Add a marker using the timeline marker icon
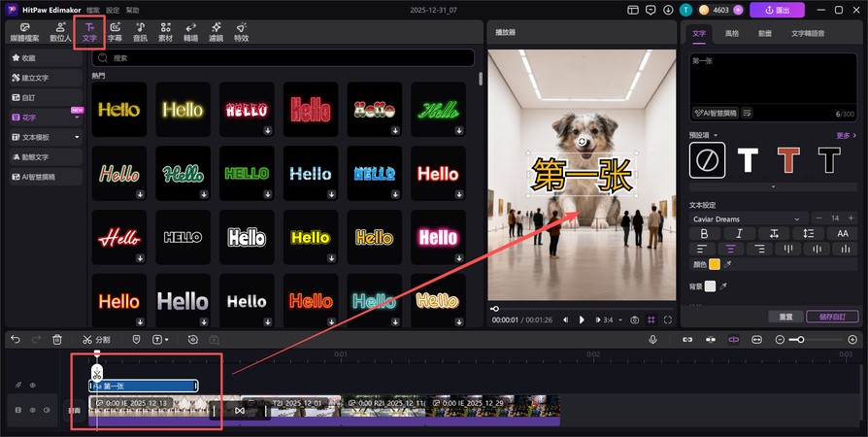Screen dimensions: 868x437 pos(137,340)
